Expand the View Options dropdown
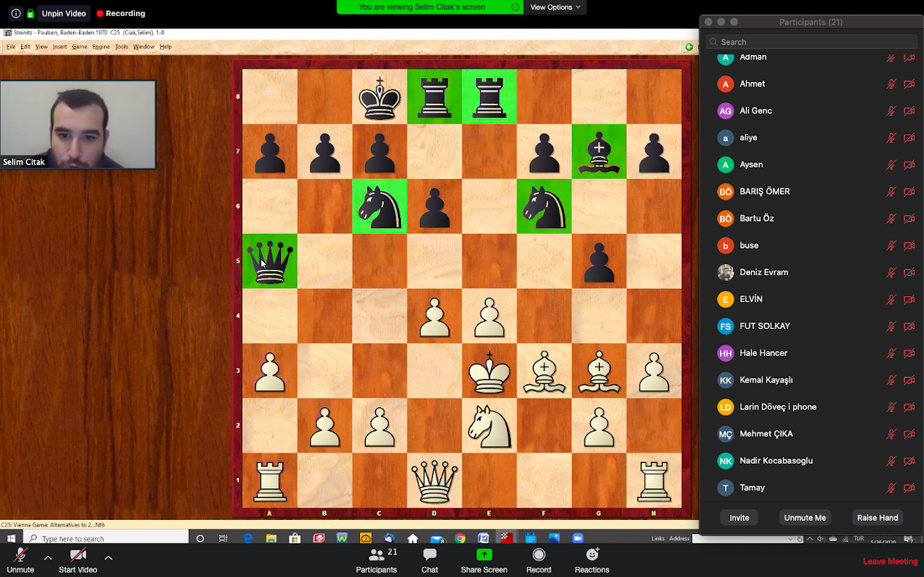Image resolution: width=924 pixels, height=577 pixels. [555, 7]
